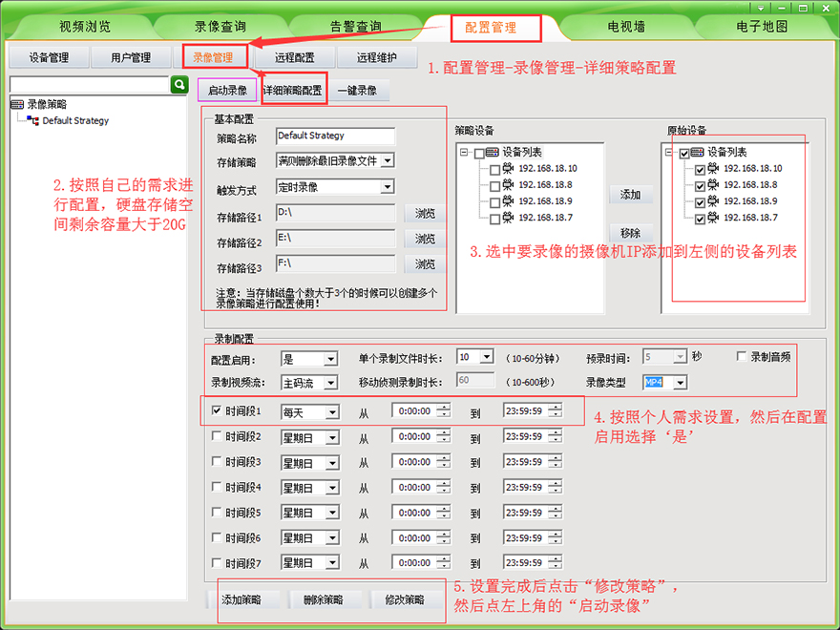
Task: Click camera icon for 192.168.18.10 in 策略设备
Action: (x=508, y=169)
